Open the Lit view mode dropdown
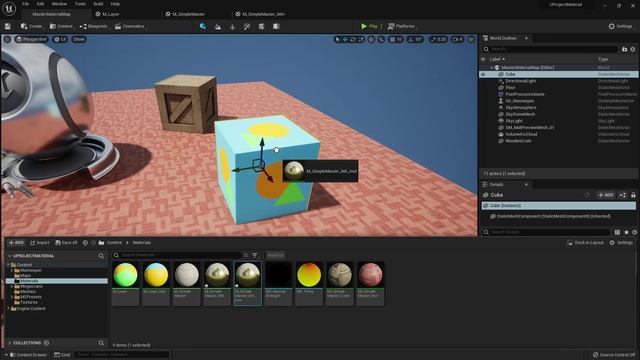The width and height of the screenshot is (640, 360). (60, 39)
